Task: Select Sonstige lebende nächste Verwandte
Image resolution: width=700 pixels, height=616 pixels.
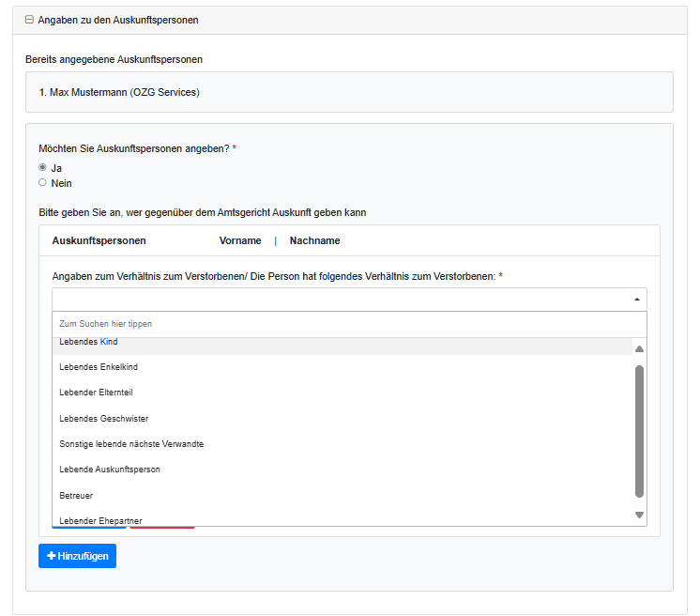Action: click(x=131, y=444)
